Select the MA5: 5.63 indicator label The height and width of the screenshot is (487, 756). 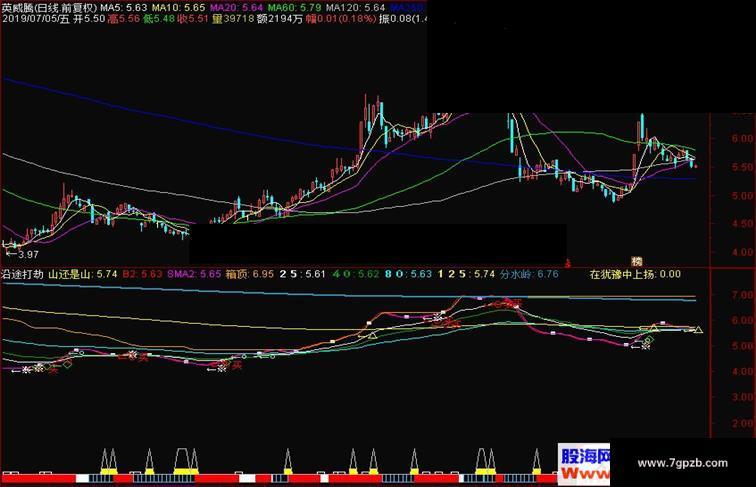(x=123, y=8)
